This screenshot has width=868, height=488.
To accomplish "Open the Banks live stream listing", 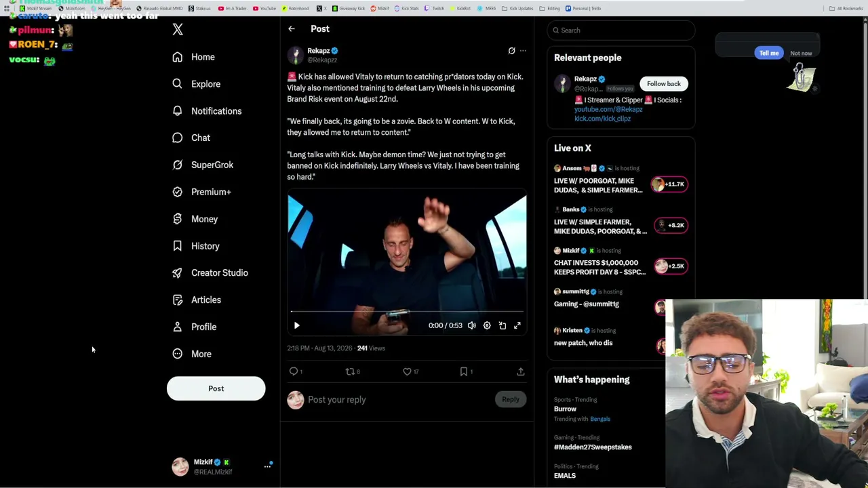I will point(620,222).
